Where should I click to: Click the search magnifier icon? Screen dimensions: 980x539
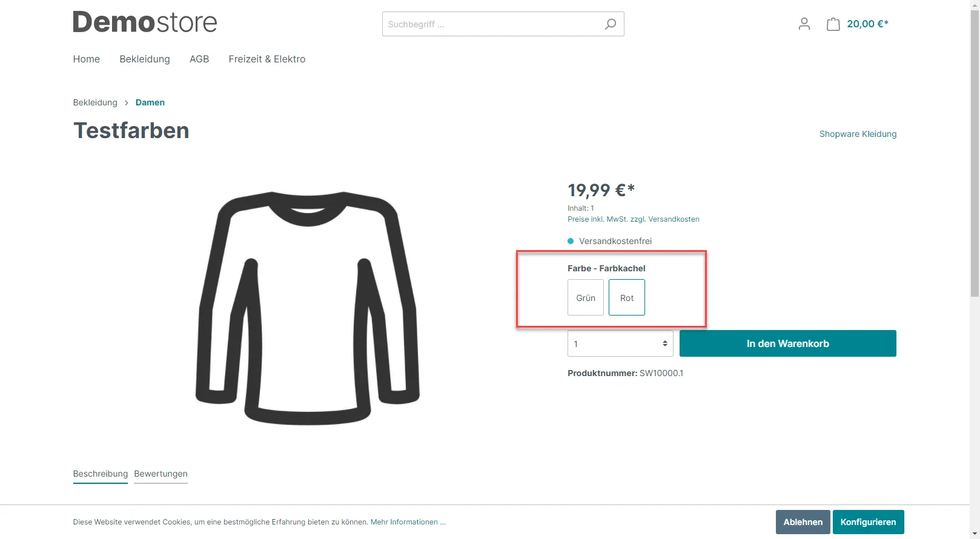610,24
